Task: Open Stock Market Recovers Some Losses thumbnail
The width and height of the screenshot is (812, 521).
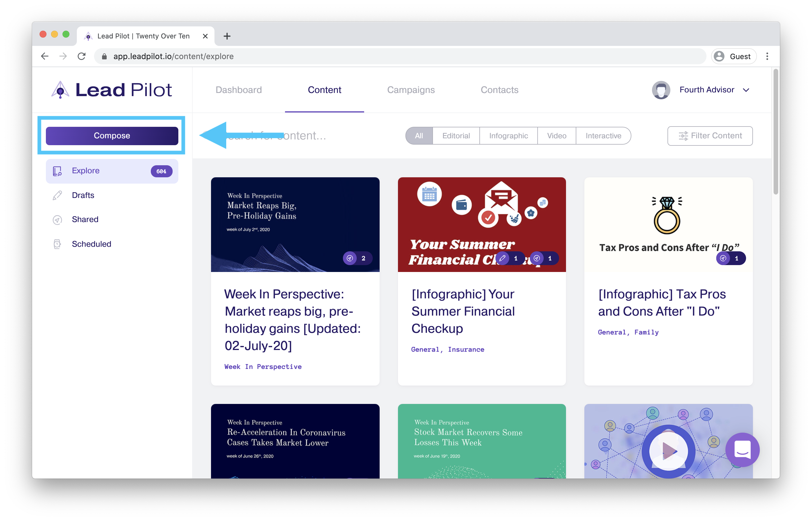Action: (482, 441)
